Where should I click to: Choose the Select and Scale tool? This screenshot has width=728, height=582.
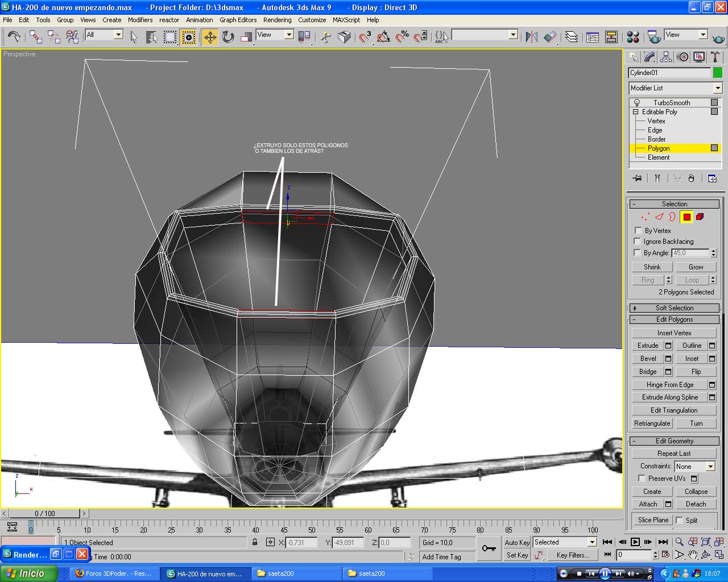point(246,38)
